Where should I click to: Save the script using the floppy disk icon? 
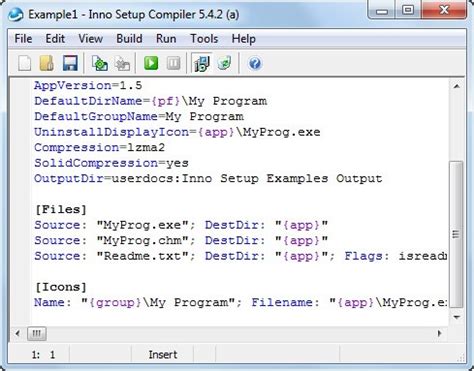pyautogui.click(x=70, y=63)
